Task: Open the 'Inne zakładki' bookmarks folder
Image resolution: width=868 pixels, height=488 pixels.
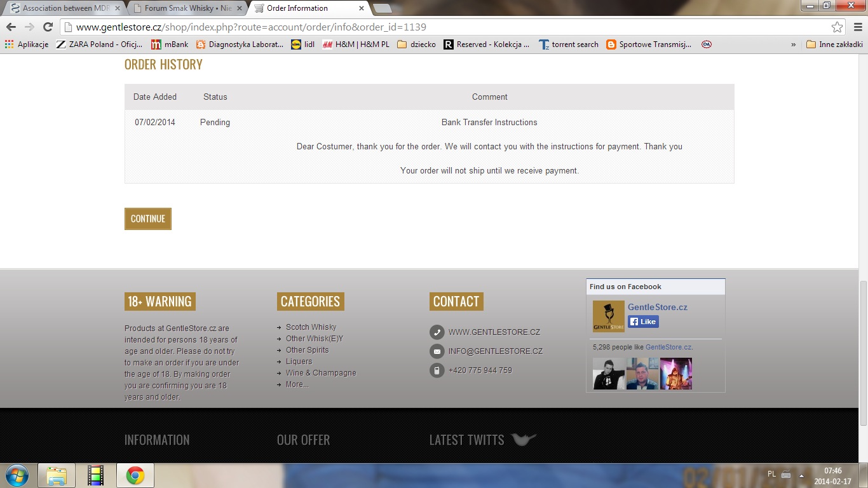Action: [834, 44]
